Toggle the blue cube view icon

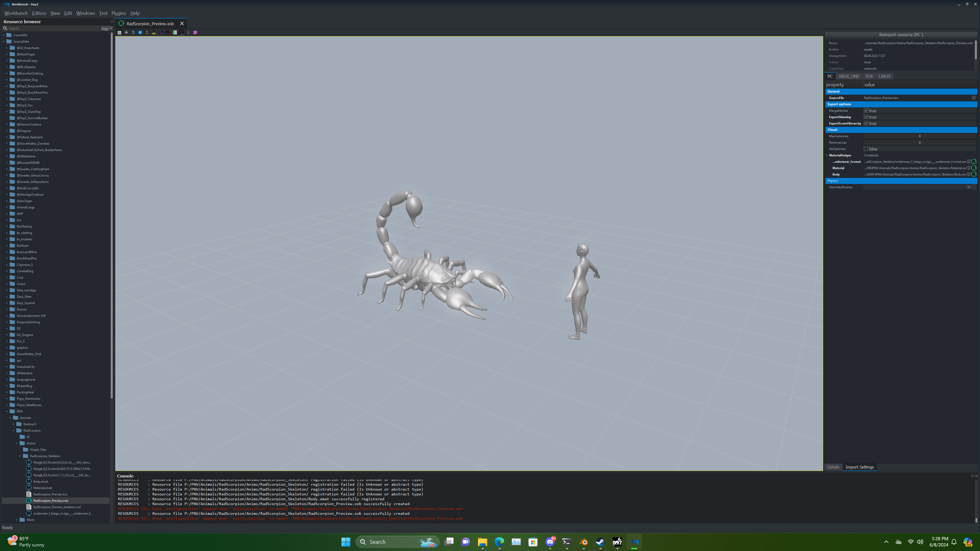[140, 32]
